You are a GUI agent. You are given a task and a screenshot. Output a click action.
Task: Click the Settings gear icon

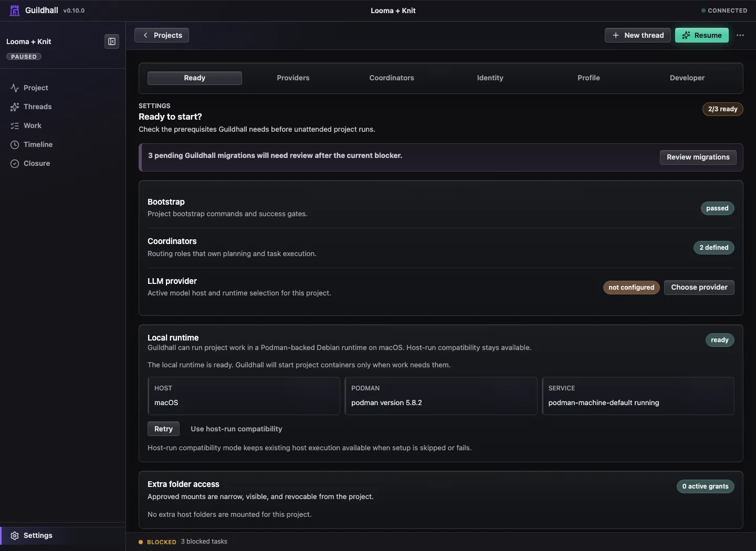click(x=15, y=535)
